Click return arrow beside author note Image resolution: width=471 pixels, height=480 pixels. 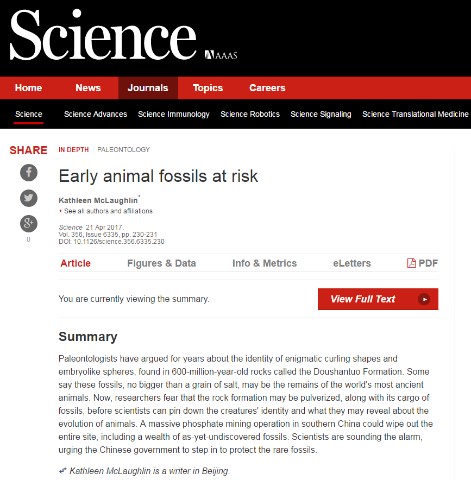(62, 471)
